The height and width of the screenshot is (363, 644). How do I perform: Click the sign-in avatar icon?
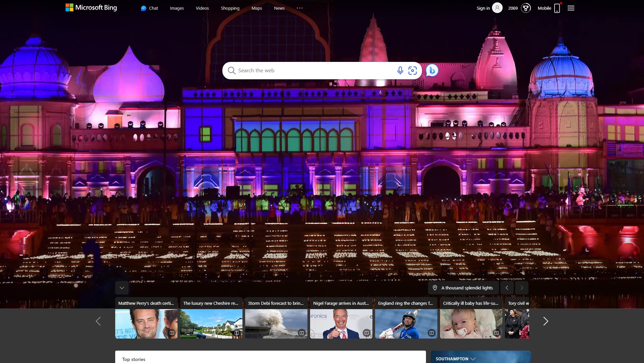497,8
